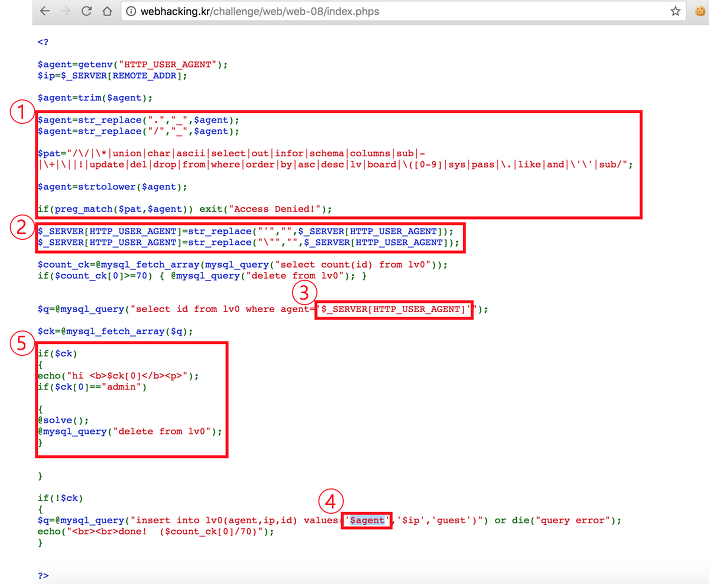Open site info icon beside URL
The height and width of the screenshot is (584, 710).
(x=130, y=11)
